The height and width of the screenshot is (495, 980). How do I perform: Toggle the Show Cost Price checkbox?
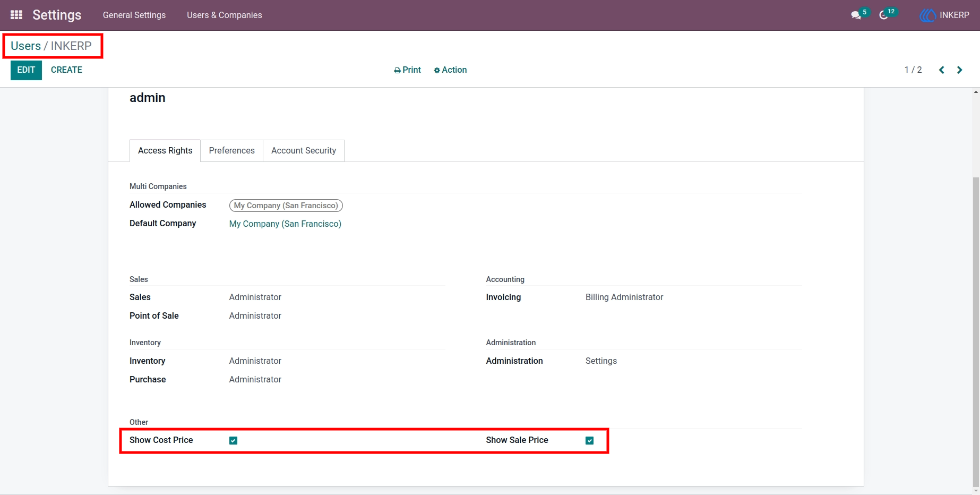tap(233, 440)
